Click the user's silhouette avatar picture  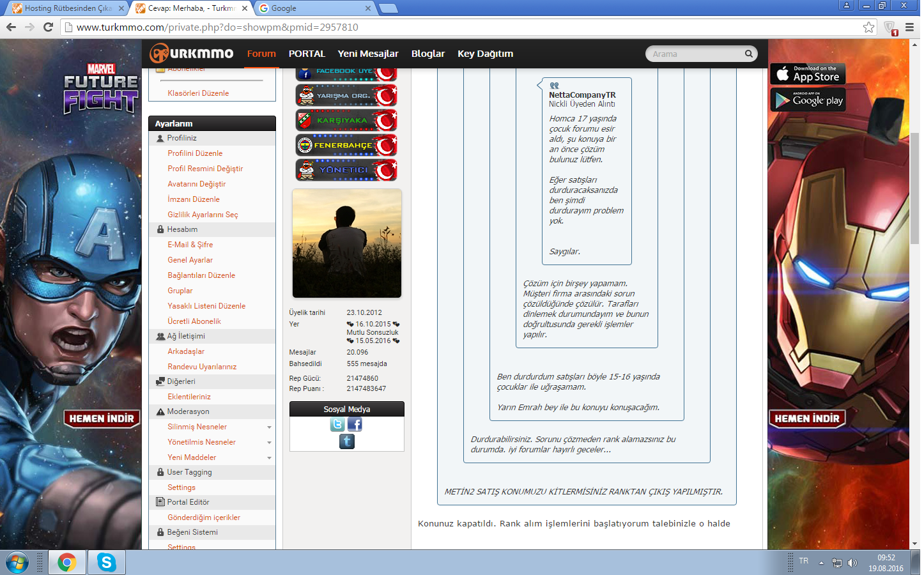(347, 243)
